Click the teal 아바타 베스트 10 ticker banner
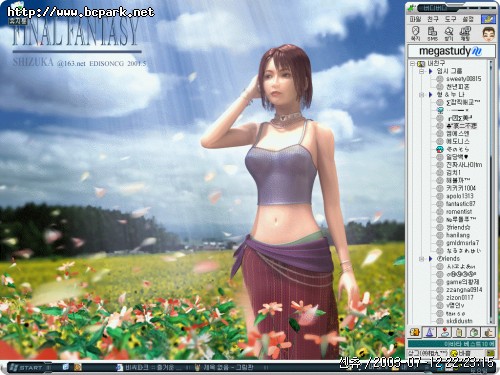 click(x=452, y=344)
